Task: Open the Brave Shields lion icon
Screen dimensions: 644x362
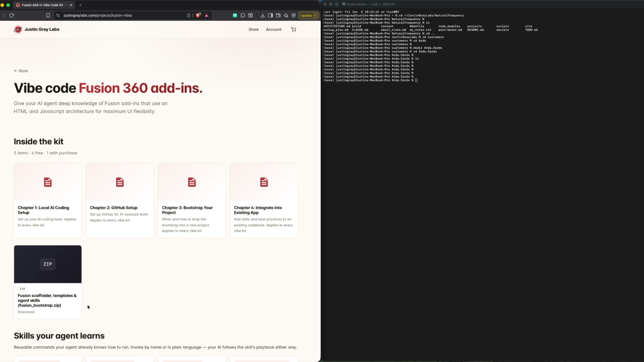Action: tap(198, 15)
